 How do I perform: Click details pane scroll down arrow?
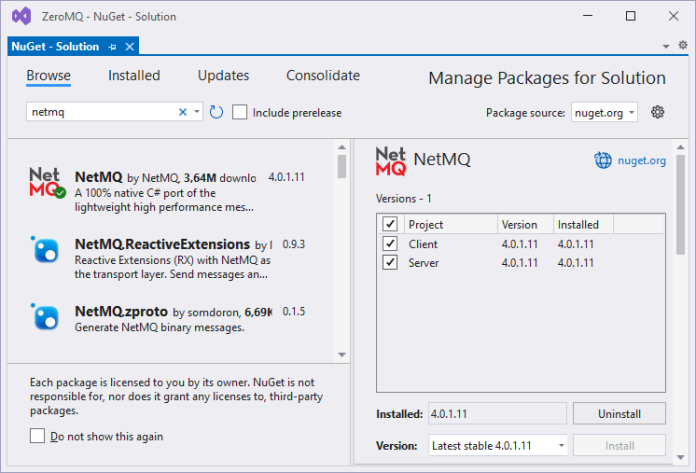(x=680, y=457)
